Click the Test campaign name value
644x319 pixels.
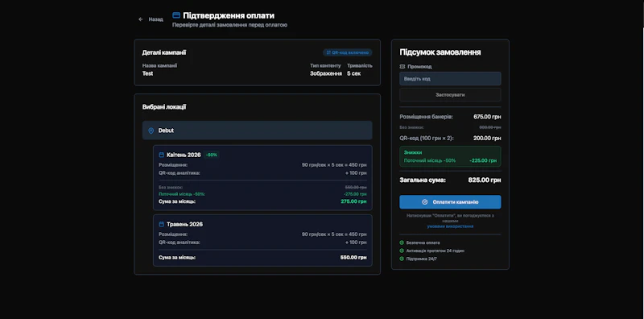click(147, 73)
